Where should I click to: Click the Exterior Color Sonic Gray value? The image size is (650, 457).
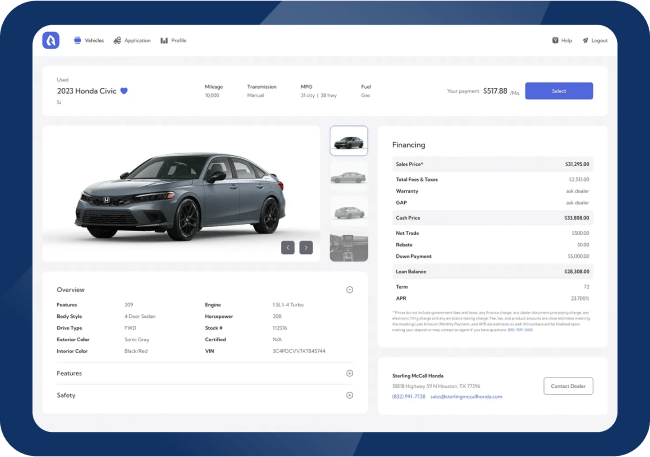click(137, 339)
